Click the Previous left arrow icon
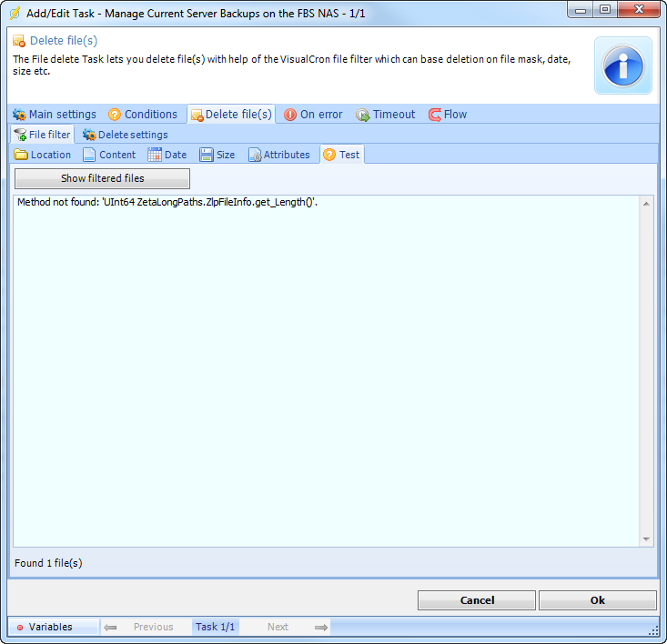 point(110,627)
